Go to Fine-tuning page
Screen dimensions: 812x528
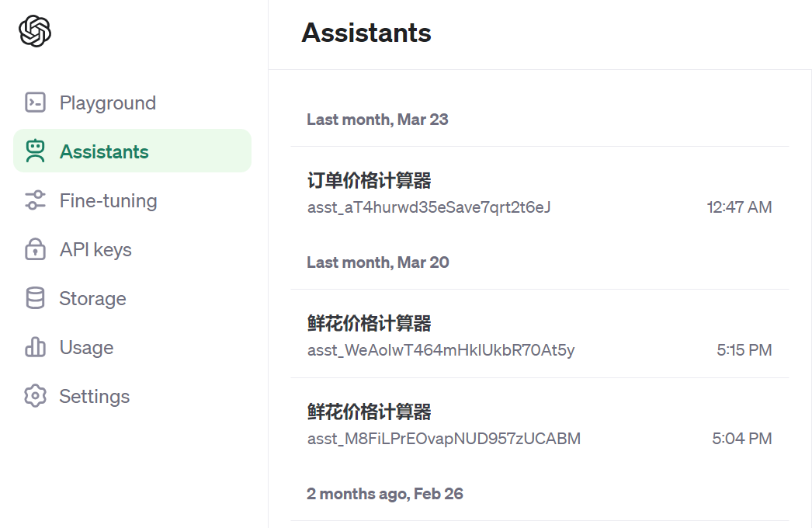pos(132,200)
